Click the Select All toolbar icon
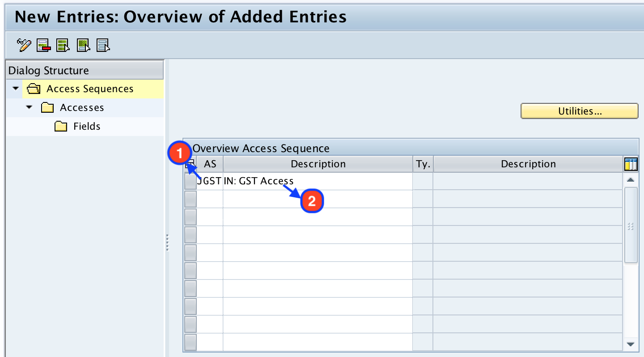This screenshot has height=357, width=644. [63, 45]
